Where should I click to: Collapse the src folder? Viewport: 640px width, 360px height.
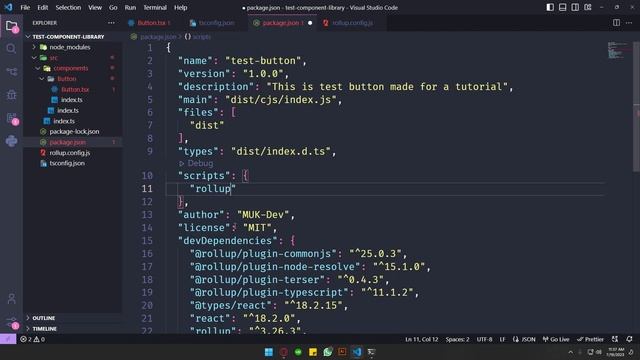(x=34, y=58)
